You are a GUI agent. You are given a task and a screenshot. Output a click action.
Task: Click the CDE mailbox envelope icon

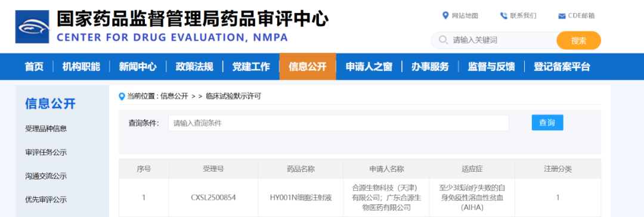click(x=562, y=16)
